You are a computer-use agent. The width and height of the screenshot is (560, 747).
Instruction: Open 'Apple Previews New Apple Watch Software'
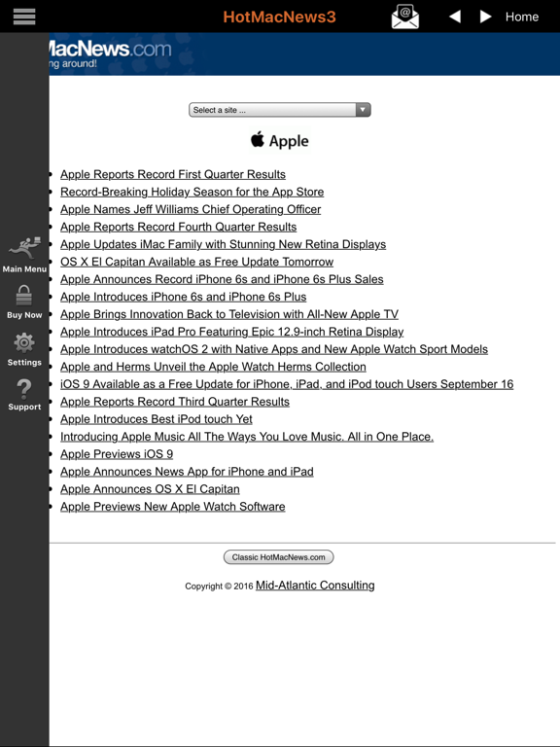click(173, 507)
